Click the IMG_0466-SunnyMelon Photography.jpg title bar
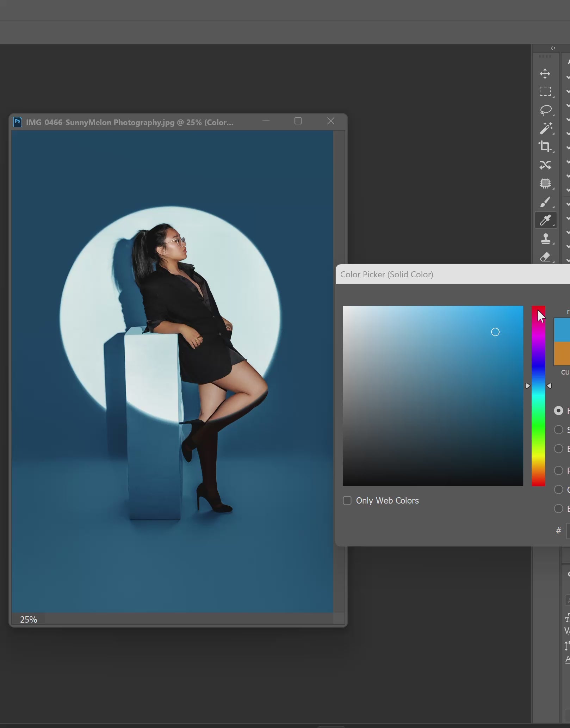Viewport: 570px width, 728px height. (130, 122)
